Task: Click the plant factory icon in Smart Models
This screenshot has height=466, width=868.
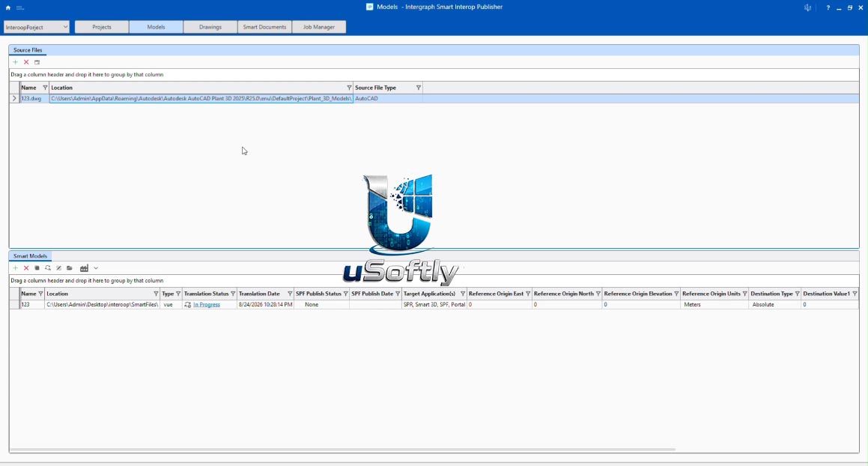Action: [x=84, y=268]
